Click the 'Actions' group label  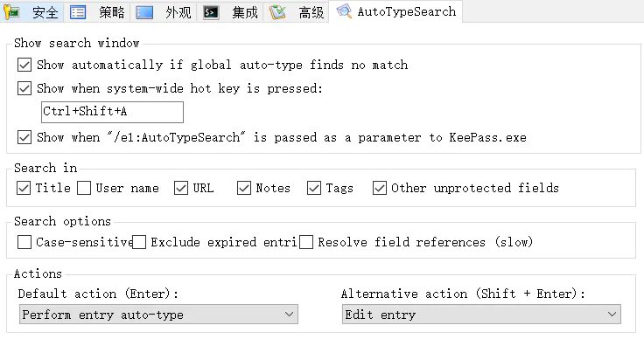tap(38, 273)
